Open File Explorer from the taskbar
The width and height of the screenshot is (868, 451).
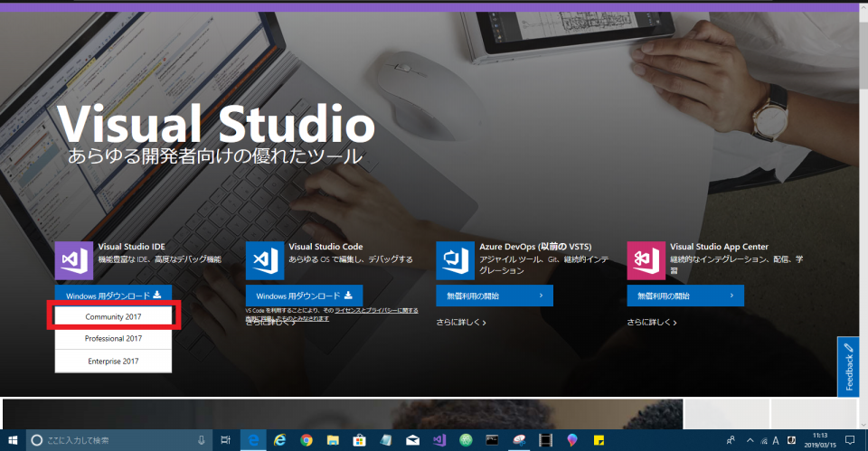pos(333,440)
